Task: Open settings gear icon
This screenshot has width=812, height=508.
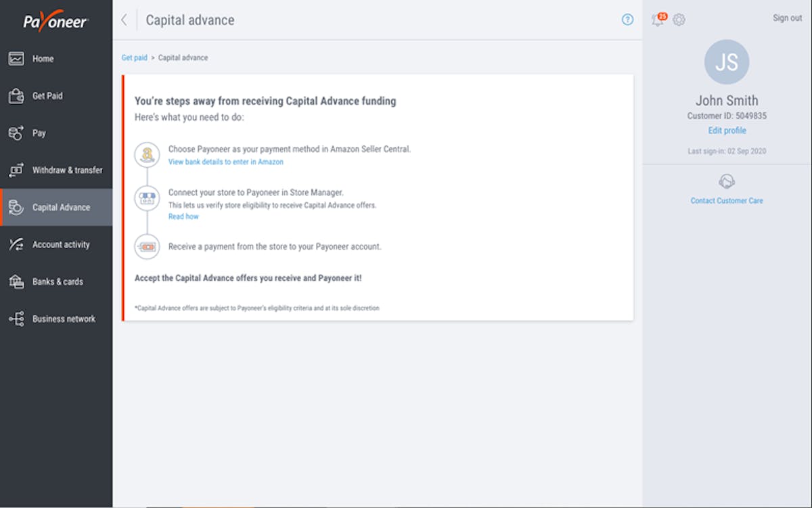Action: 679,20
